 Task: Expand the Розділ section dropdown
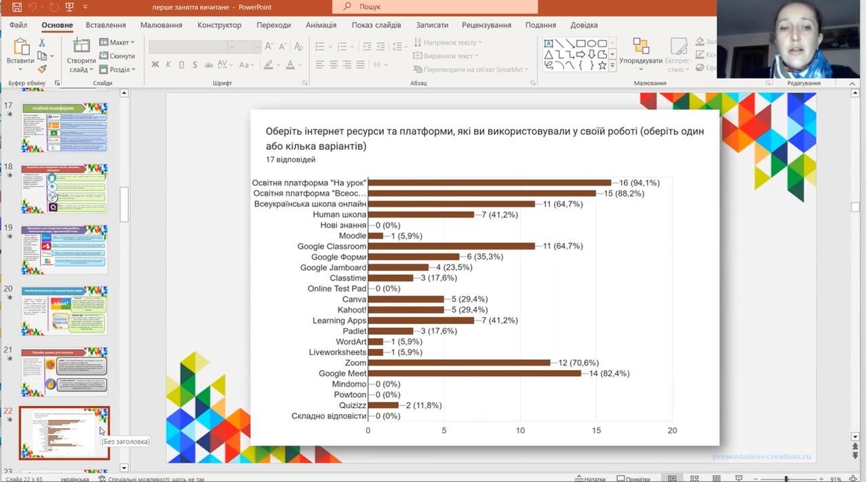pos(117,69)
